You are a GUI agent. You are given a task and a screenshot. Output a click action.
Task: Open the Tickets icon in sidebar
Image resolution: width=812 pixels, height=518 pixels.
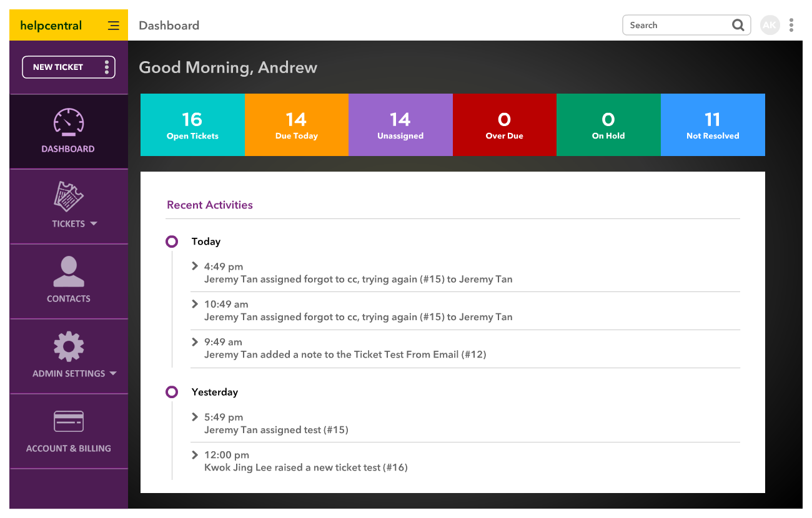[x=69, y=196]
